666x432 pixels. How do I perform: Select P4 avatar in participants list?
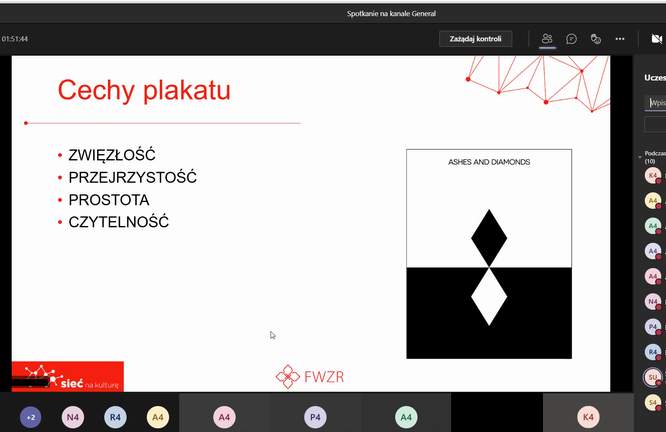653,327
